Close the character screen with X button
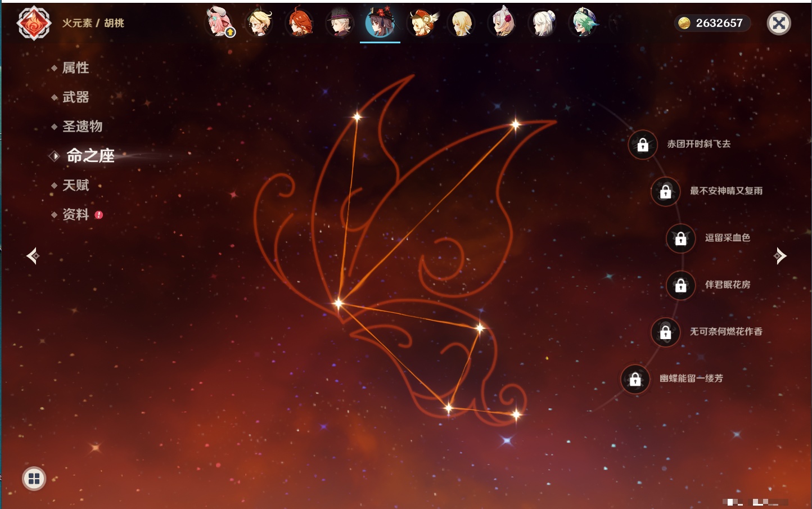This screenshot has height=509, width=812. [779, 23]
